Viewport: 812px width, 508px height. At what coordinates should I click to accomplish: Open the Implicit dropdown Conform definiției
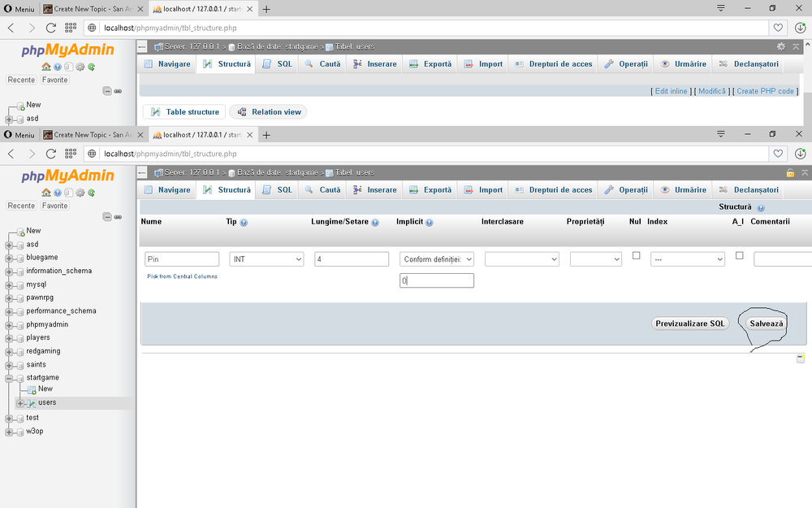[x=437, y=259]
